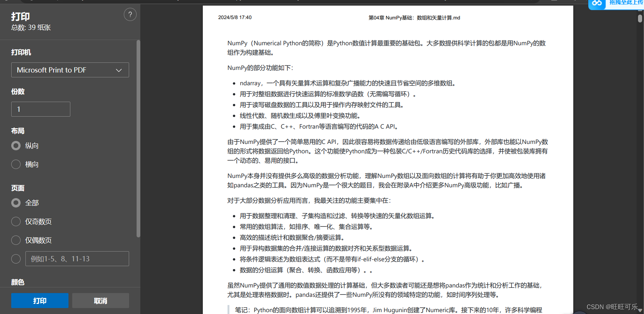Click the bullet mentioning if-elif-else分支的循环

tap(332, 259)
